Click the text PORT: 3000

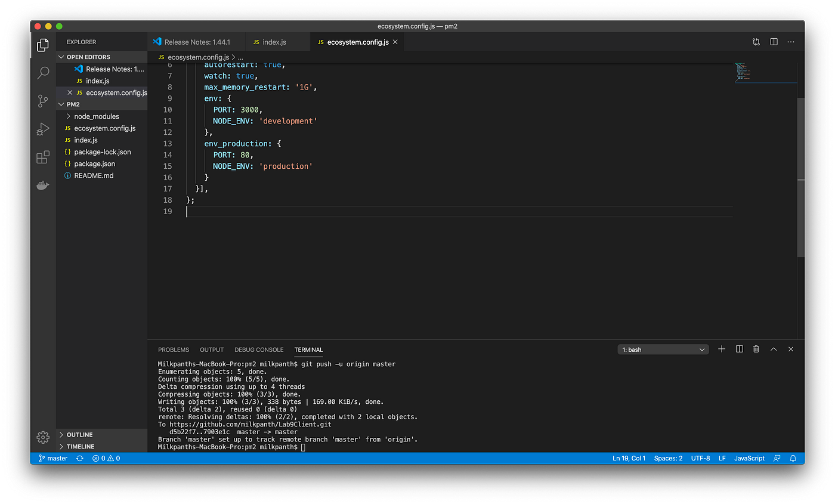238,110
